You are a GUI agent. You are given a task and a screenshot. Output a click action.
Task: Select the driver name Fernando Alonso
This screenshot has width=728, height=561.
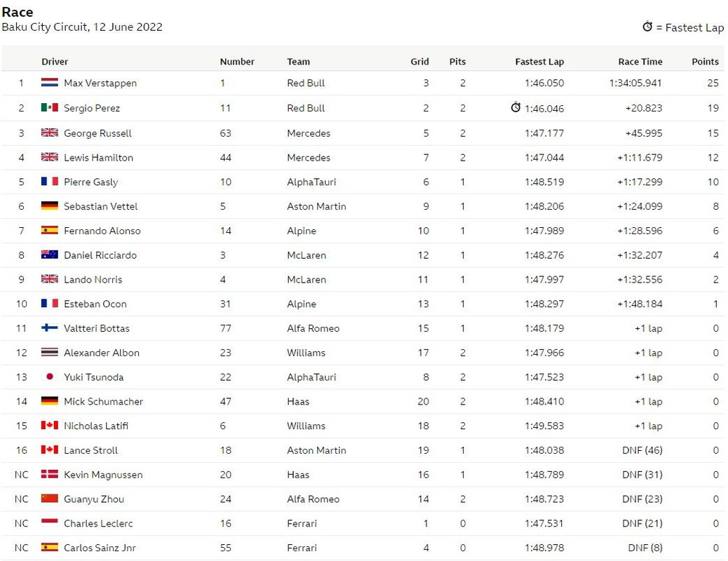(102, 230)
